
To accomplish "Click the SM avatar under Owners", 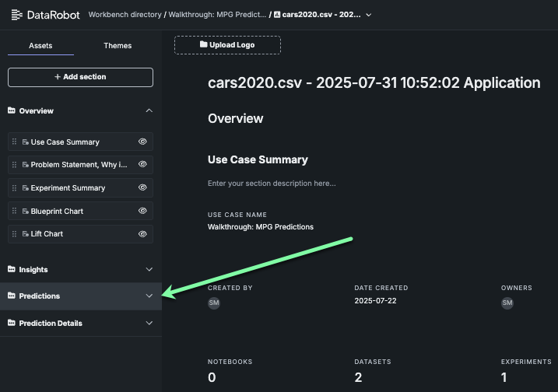I will pos(507,303).
